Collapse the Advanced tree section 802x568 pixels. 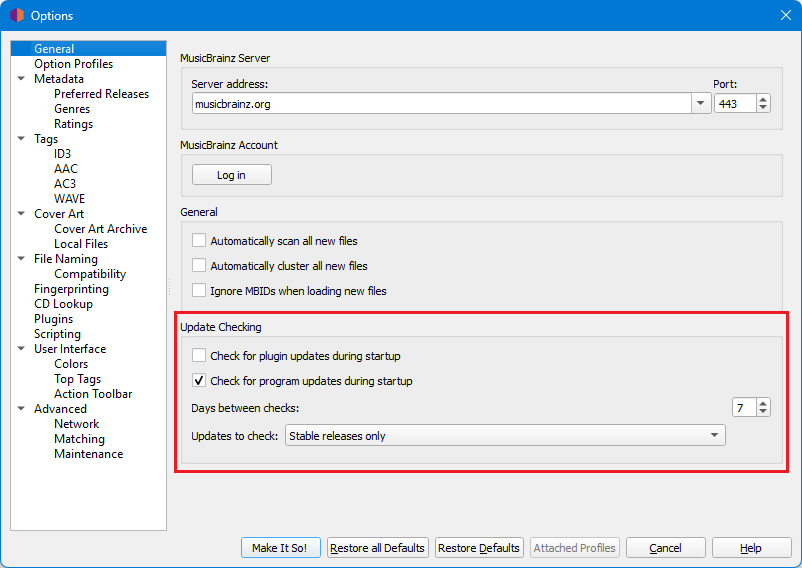tap(21, 409)
